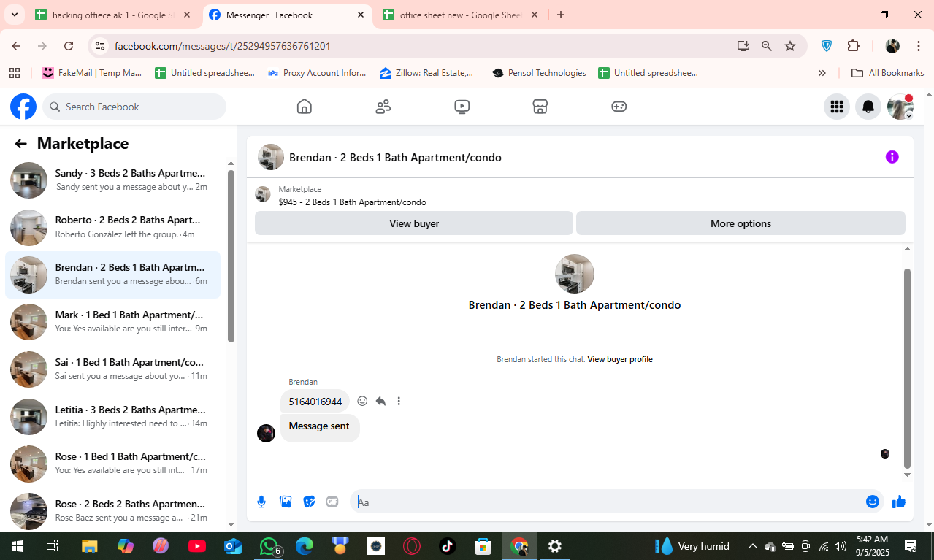Screen dimensions: 934x560
Task: Open Mark 1 Bed 1 Bath conversation
Action: tap(113, 322)
